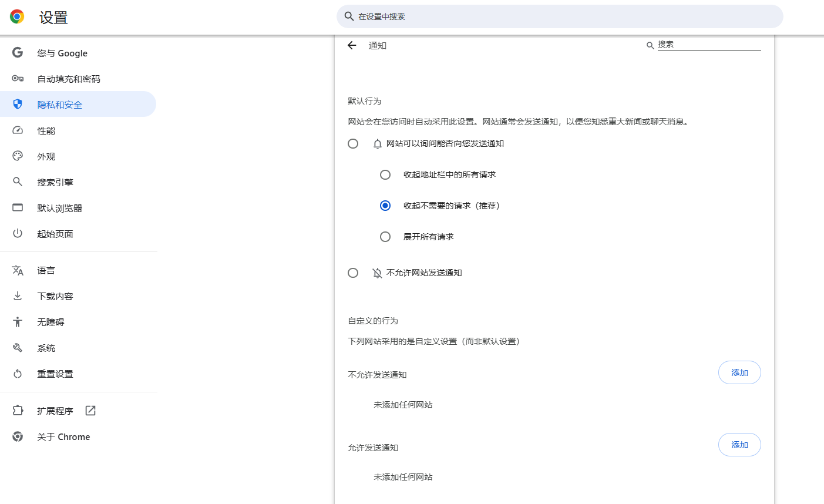The height and width of the screenshot is (504, 824).
Task: Click the crossed-out bell icon beside 不允许网站发送通知
Action: 378,273
